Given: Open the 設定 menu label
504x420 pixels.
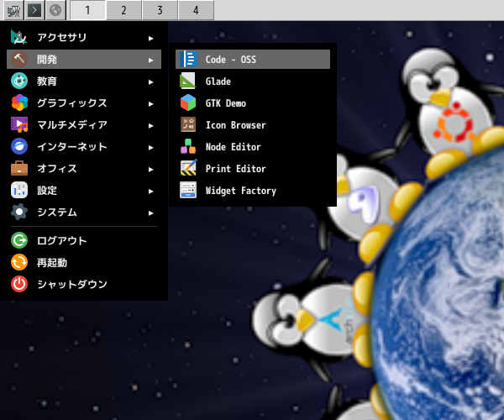Looking at the screenshot, I should 47,190.
